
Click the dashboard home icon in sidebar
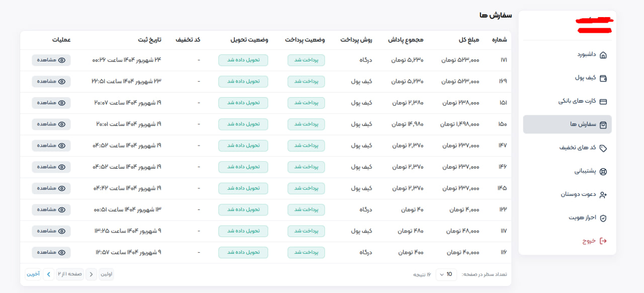[x=603, y=55]
